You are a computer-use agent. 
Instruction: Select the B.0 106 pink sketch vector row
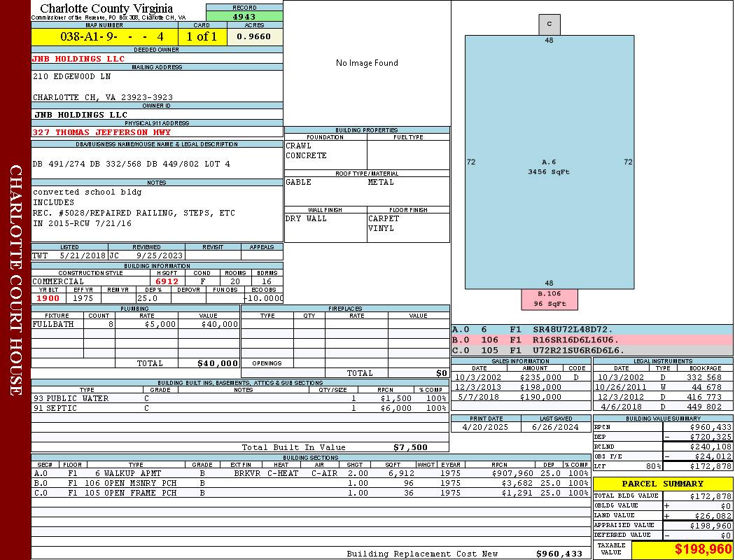click(x=592, y=339)
